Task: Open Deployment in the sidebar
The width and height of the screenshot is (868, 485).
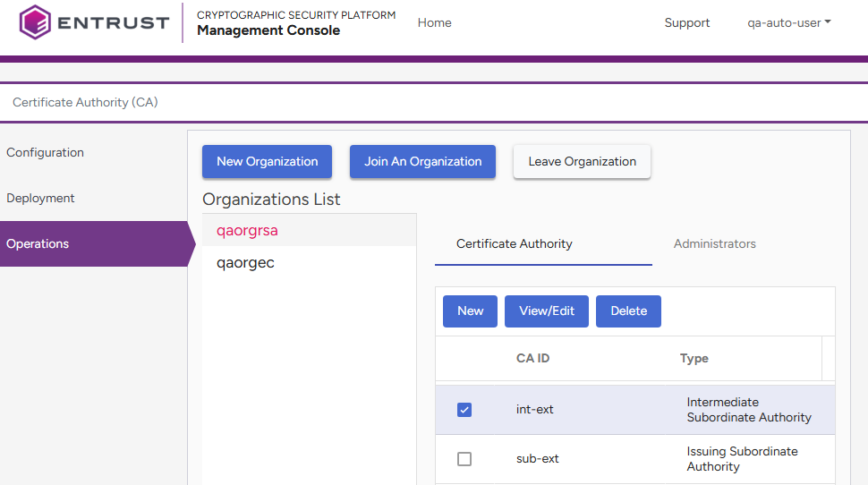Action: tap(40, 199)
